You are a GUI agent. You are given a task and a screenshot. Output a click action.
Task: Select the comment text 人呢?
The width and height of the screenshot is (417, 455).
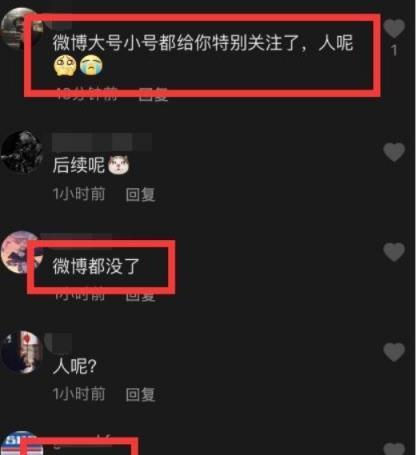coord(75,366)
